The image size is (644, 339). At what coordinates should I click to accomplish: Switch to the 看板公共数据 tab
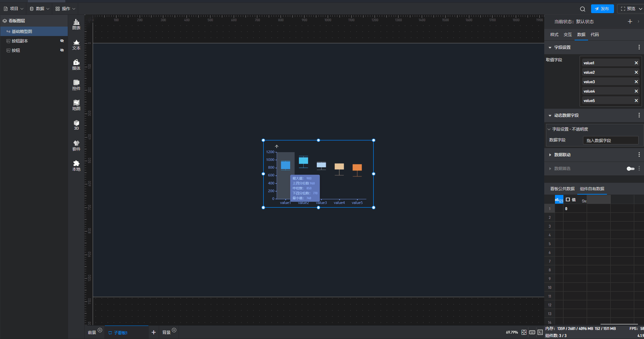pyautogui.click(x=562, y=189)
